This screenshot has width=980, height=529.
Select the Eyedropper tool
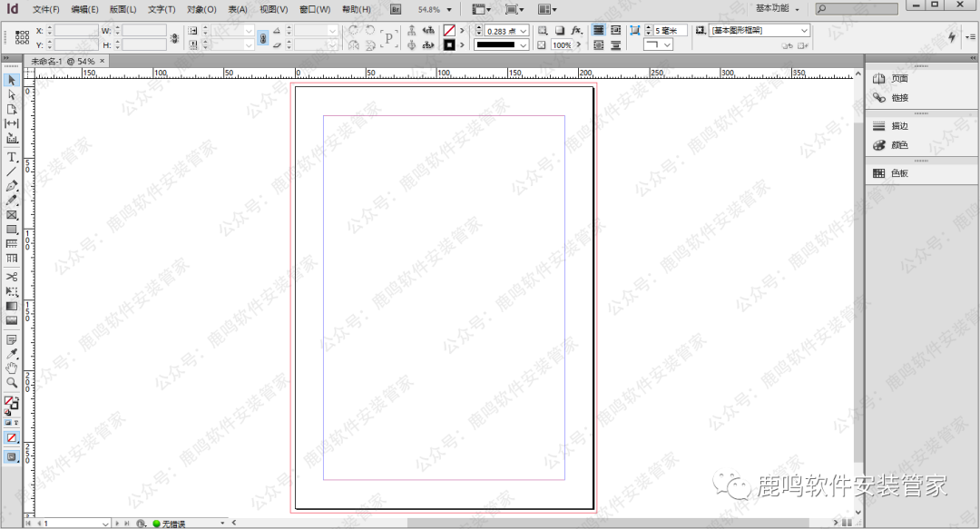[x=12, y=353]
